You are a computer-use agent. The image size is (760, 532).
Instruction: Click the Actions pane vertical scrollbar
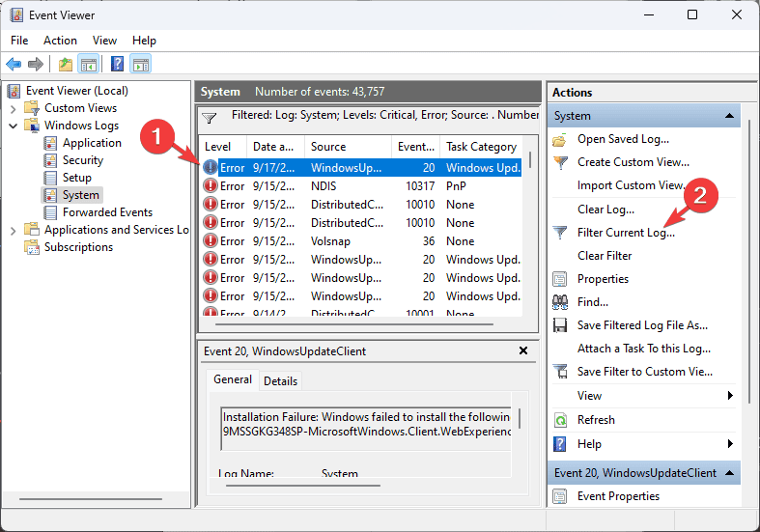749,262
